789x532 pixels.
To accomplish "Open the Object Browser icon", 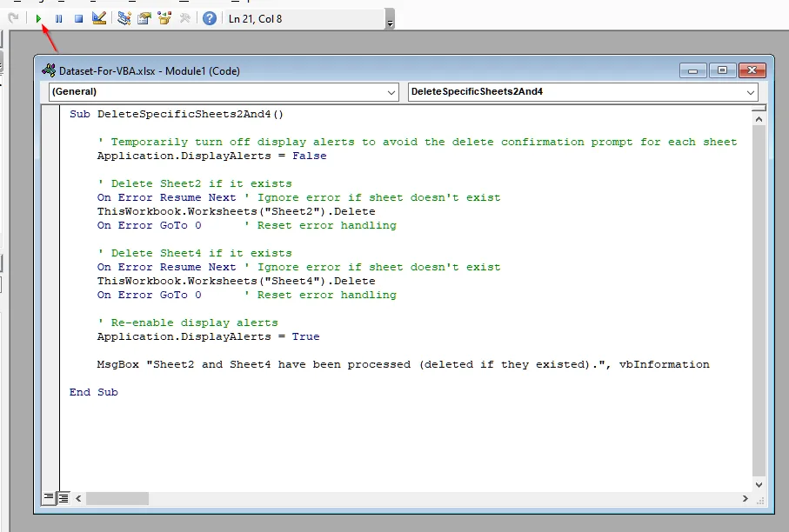I will tap(164, 18).
